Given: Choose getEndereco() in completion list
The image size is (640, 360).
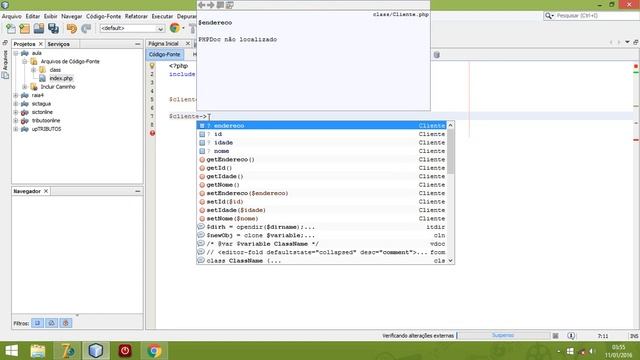Looking at the screenshot, I should pyautogui.click(x=322, y=160).
